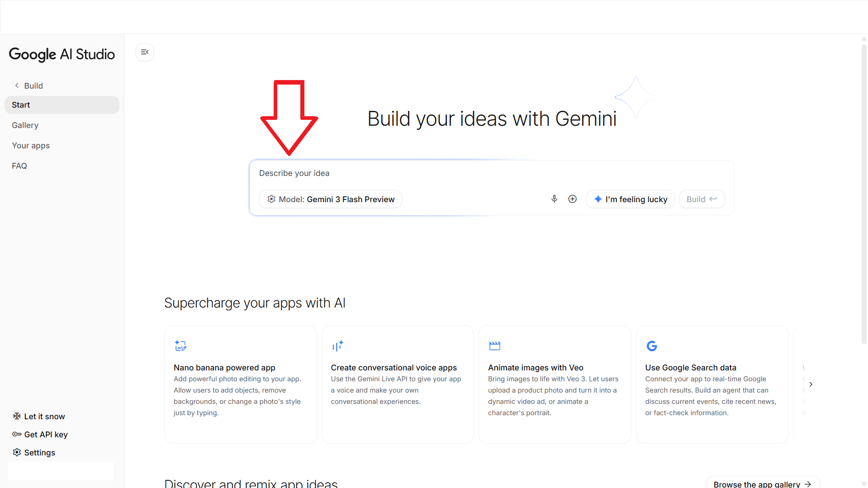
Task: Select Gallery in the sidebar
Action: pyautogui.click(x=25, y=125)
